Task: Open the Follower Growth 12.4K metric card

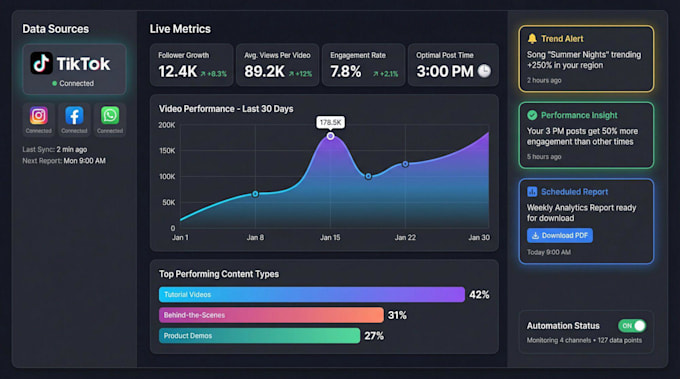Action: (x=192, y=65)
